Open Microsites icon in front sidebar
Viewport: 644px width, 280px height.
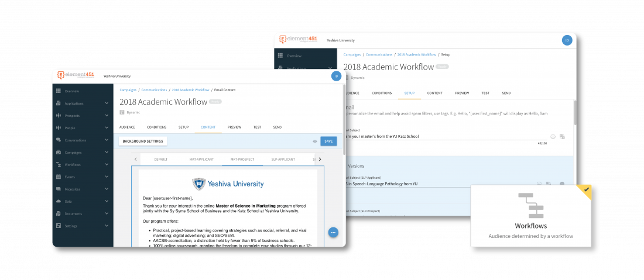(x=59, y=189)
